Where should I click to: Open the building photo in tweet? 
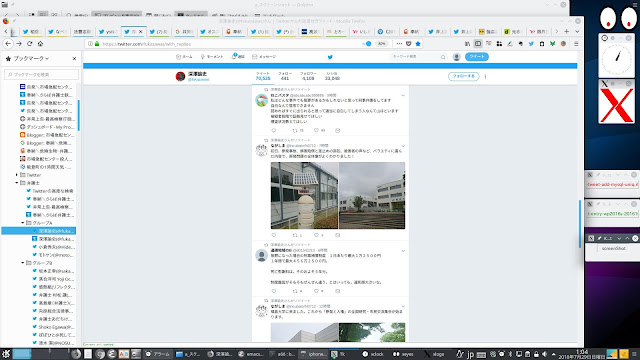(372, 196)
